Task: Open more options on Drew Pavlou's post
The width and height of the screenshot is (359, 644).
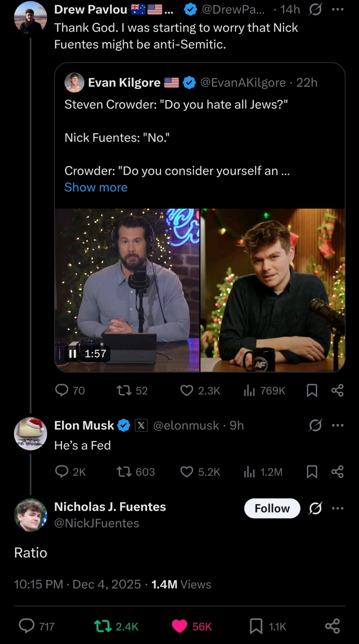Action: [338, 10]
